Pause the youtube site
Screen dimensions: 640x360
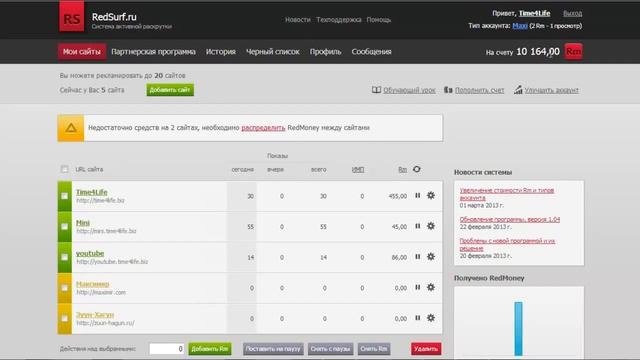418,257
